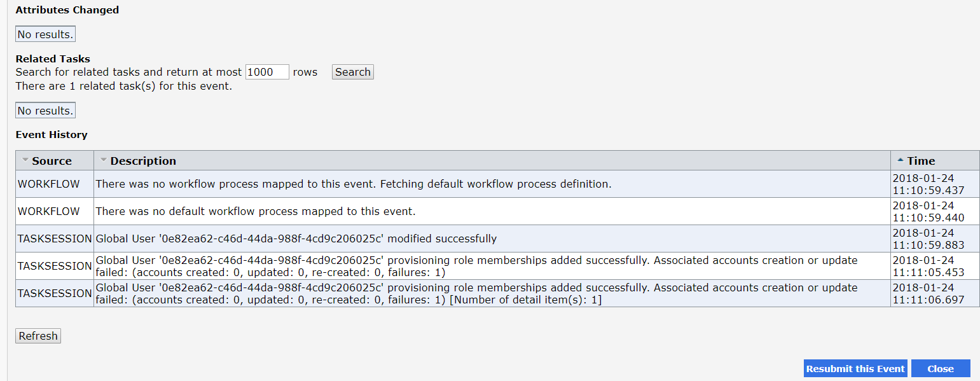
Task: Sort event history by the Time header
Action: 921,161
